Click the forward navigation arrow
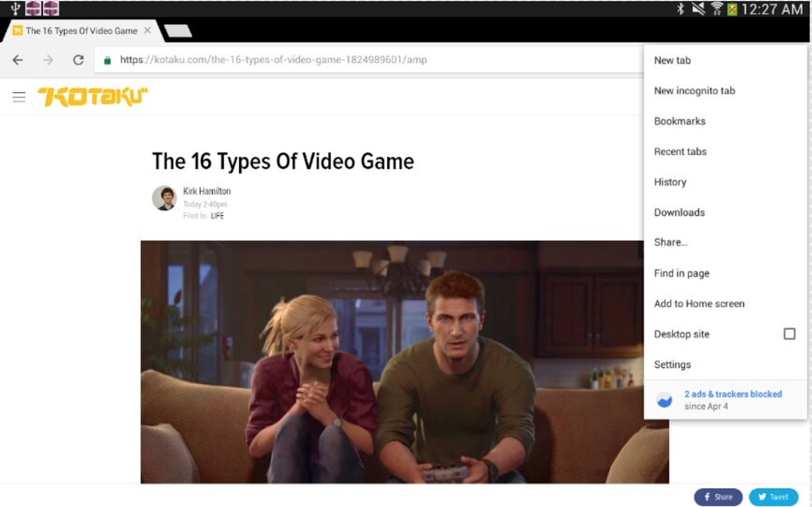This screenshot has width=812, height=507. tap(48, 60)
